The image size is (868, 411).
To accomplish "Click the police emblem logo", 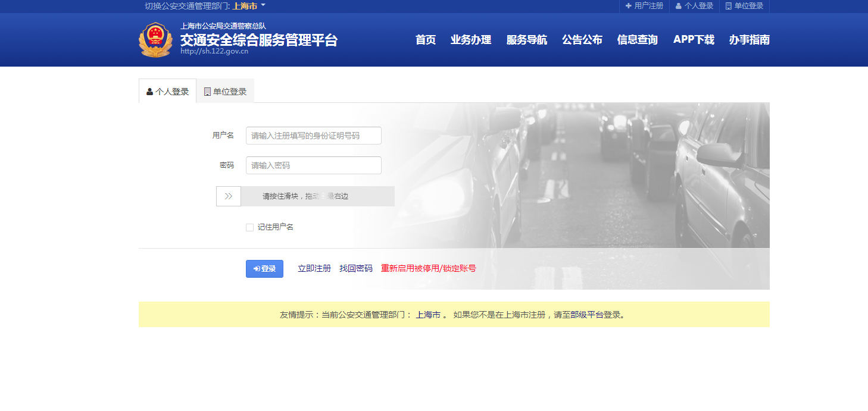I will [155, 40].
